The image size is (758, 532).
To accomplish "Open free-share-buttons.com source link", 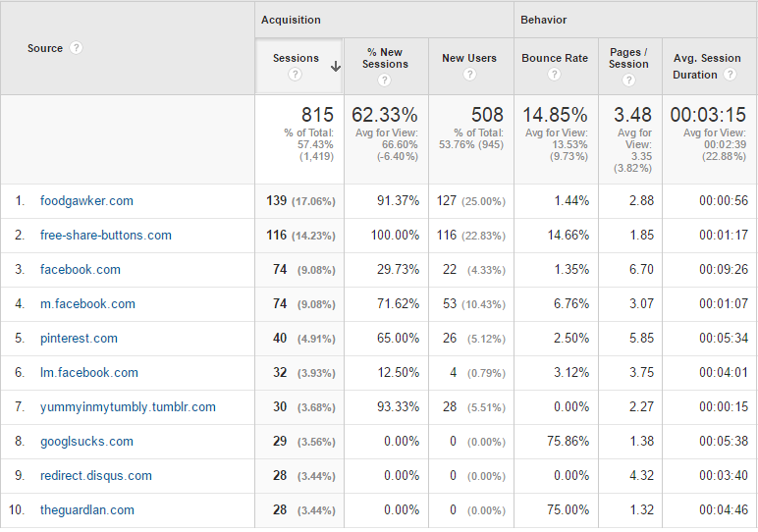I will 106,236.
